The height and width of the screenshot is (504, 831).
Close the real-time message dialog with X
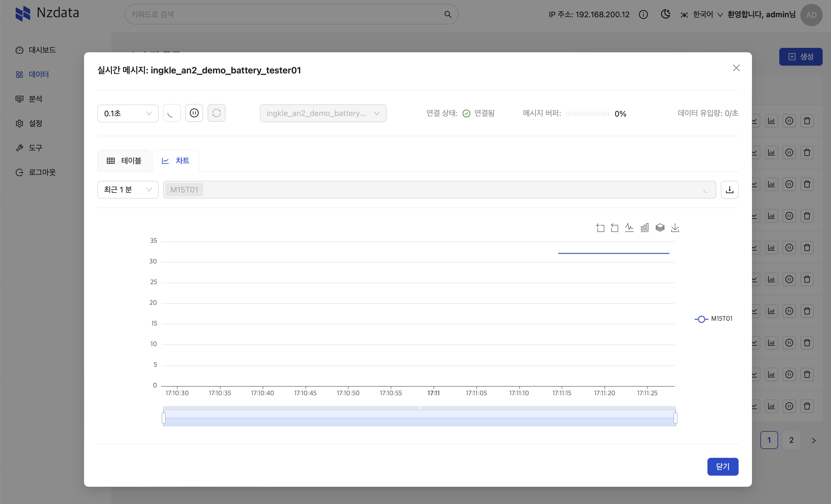point(736,68)
